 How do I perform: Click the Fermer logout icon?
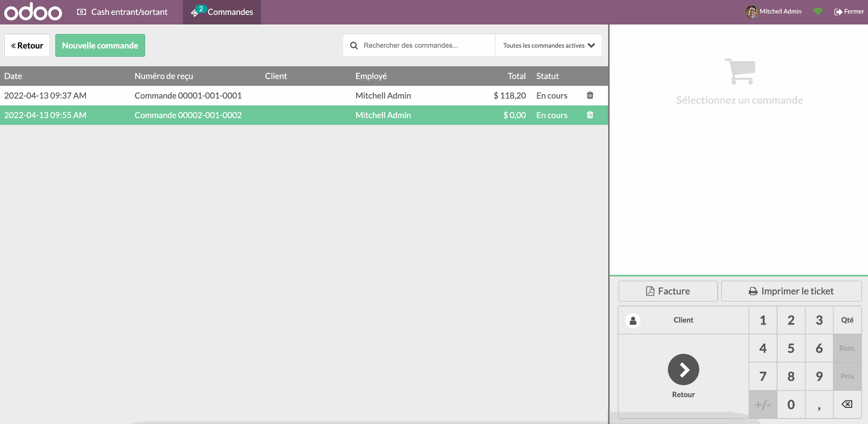pyautogui.click(x=837, y=11)
